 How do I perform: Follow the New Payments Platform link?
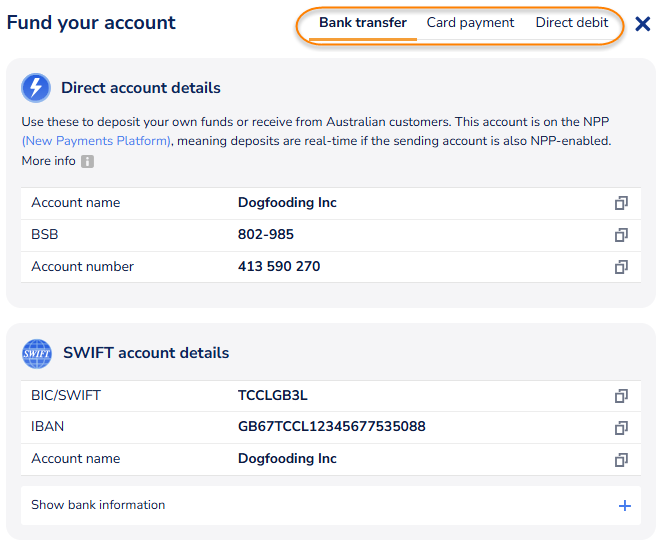pos(96,141)
